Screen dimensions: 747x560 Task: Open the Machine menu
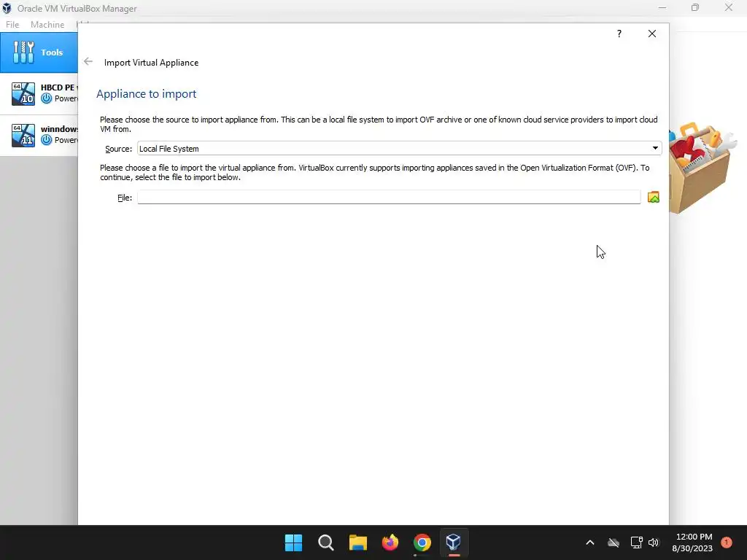coord(47,24)
